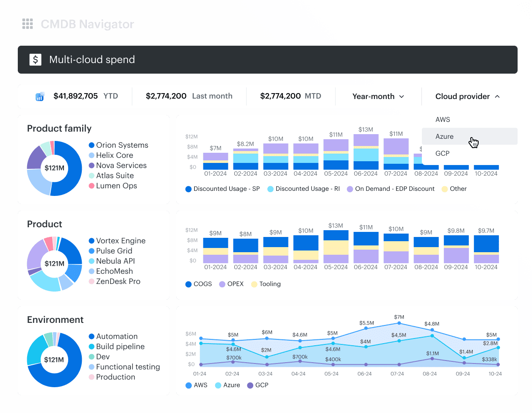Viewport: 532px width, 413px height.
Task: Open the Year-month dropdown
Action: (378, 96)
